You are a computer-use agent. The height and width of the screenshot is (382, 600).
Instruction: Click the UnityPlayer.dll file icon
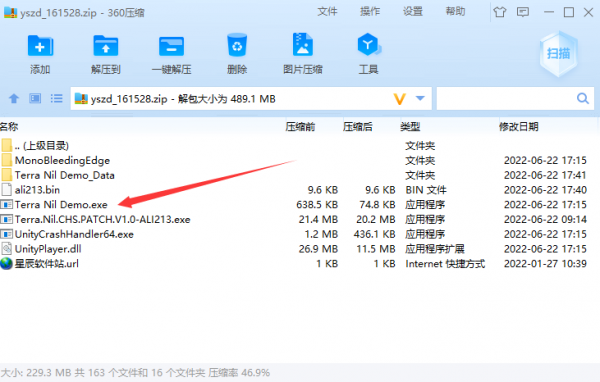(7, 249)
